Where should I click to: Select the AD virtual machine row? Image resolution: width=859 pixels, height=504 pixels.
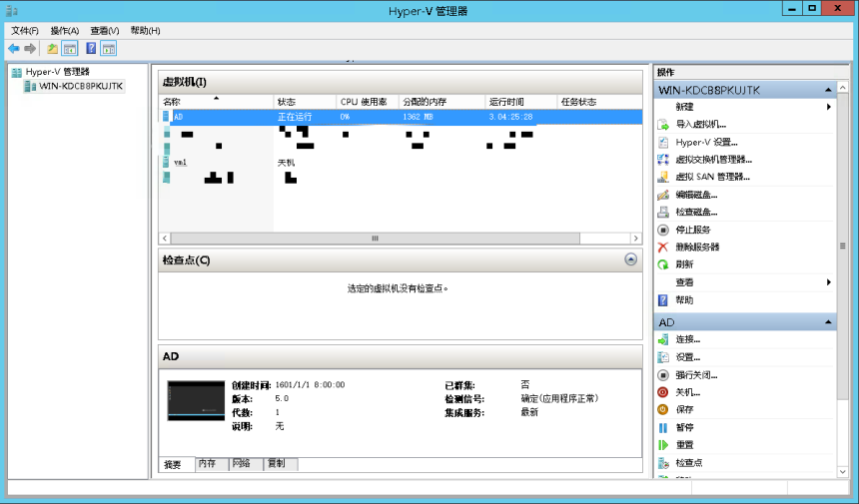click(x=402, y=117)
